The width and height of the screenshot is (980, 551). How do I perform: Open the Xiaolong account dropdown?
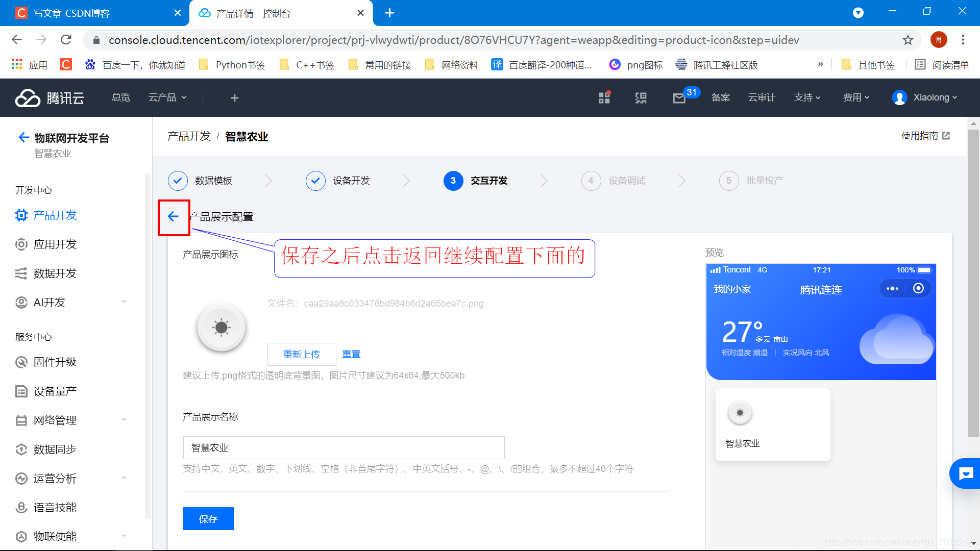[x=925, y=98]
